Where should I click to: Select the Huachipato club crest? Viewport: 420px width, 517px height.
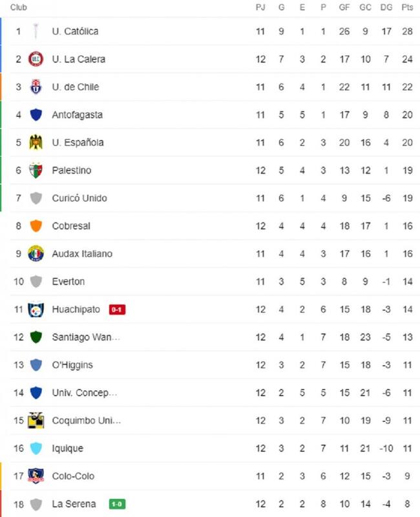point(36,310)
